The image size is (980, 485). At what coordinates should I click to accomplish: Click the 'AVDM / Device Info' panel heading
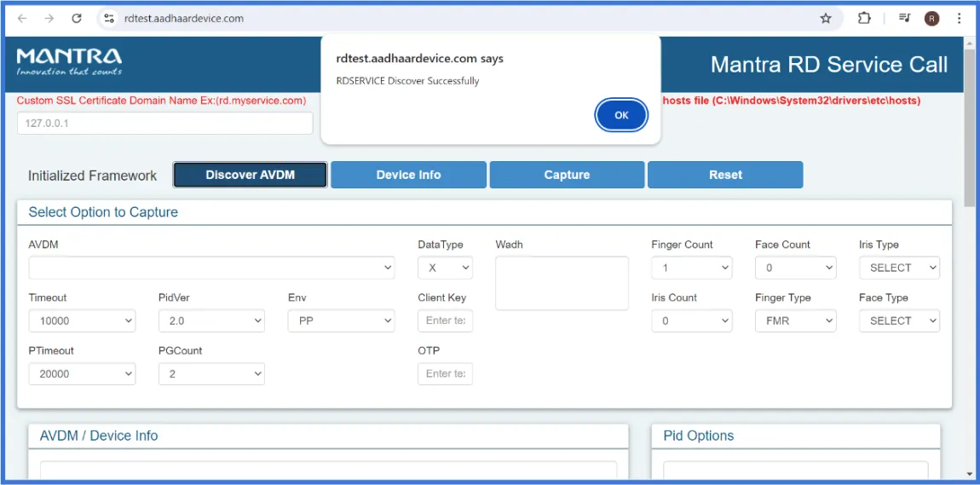point(99,436)
